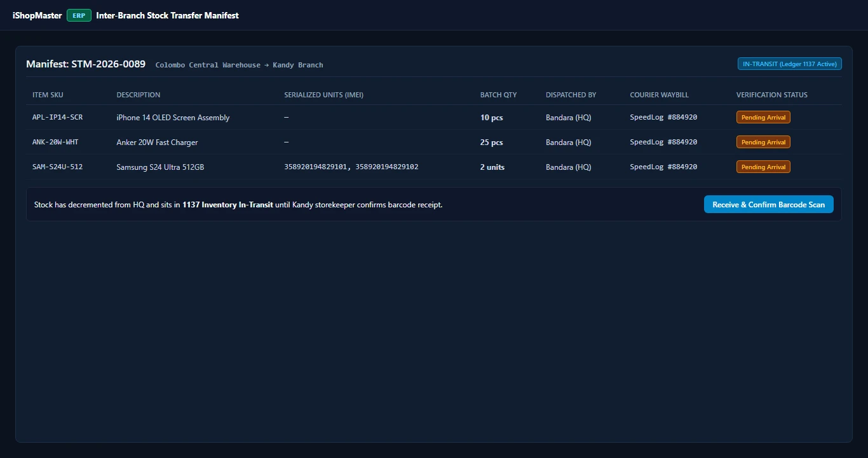868x458 pixels.
Task: Click the IN-TRANSIT (Ledger 1137 Active) badge
Action: point(789,64)
